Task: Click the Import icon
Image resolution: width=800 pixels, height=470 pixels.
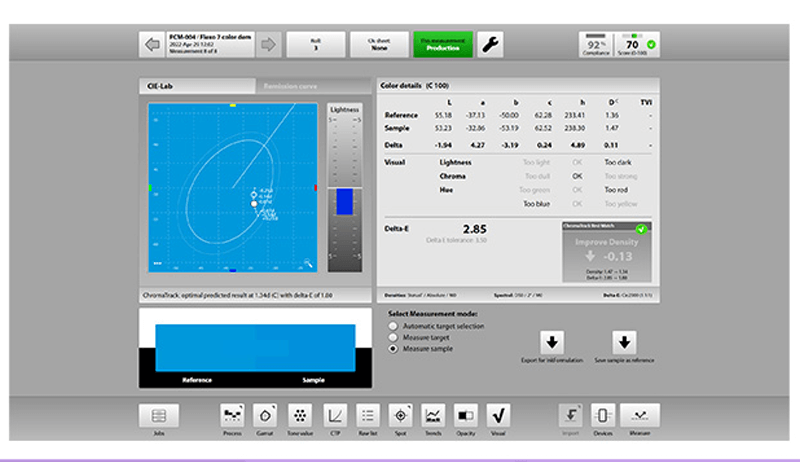Action: [x=570, y=416]
